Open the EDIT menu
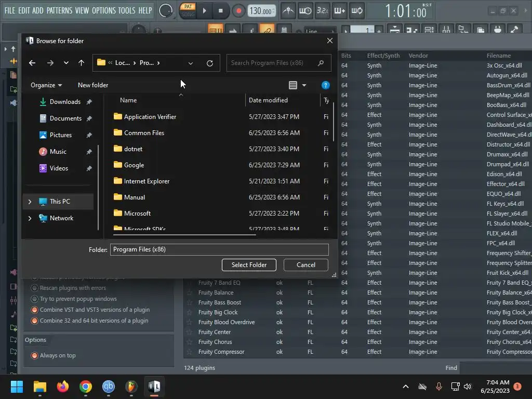The width and height of the screenshot is (532, 399). 24,10
